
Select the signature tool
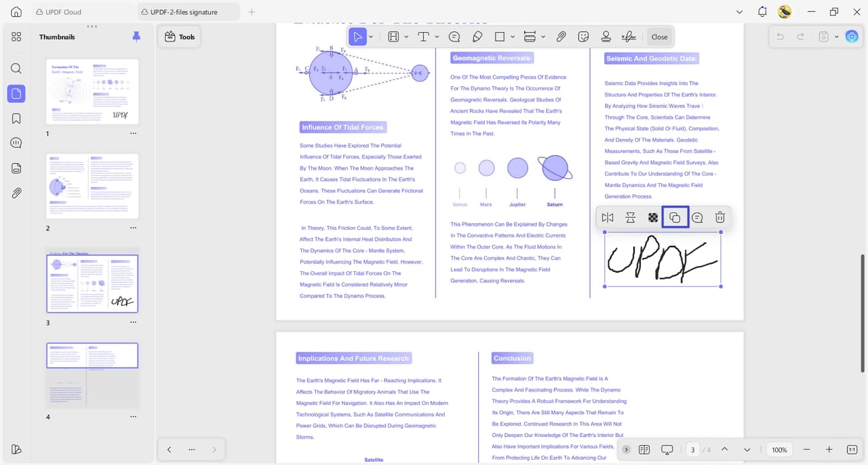tap(629, 37)
